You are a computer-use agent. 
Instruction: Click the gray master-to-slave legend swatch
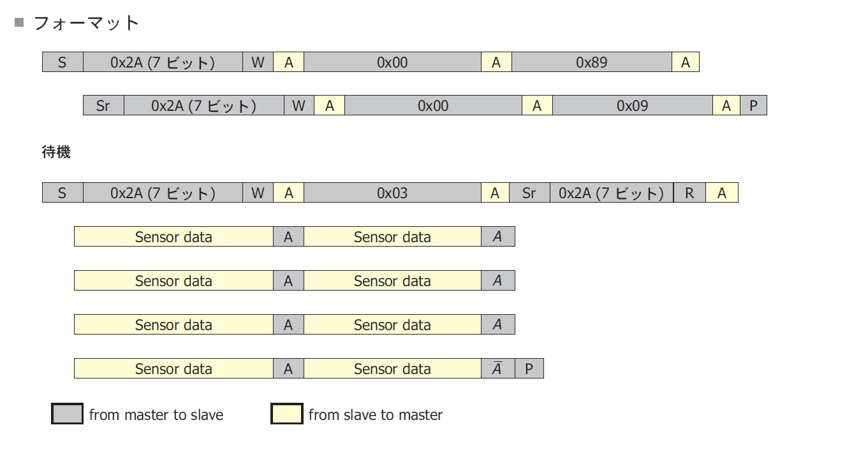[x=67, y=414]
